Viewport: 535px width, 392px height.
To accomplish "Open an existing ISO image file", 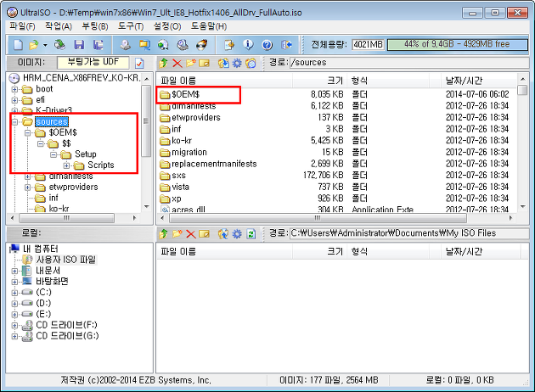I will click(33, 45).
